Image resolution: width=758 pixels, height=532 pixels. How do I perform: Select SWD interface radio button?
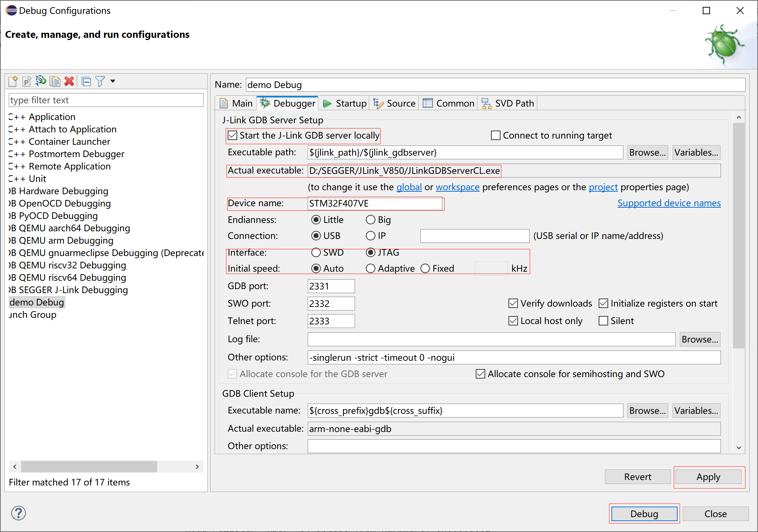point(316,252)
